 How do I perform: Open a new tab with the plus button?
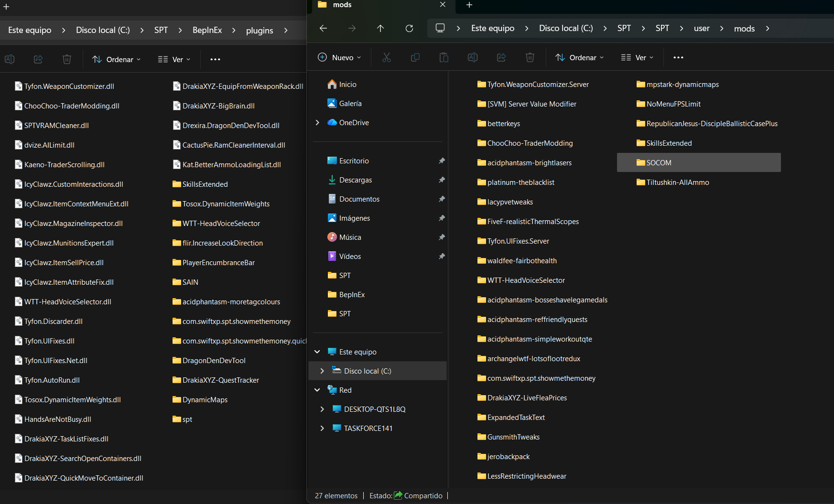469,5
